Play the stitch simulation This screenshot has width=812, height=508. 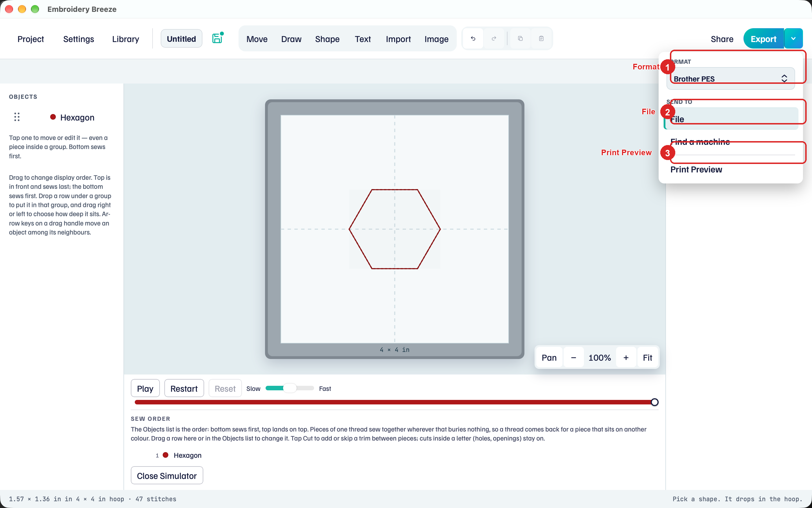tap(145, 388)
